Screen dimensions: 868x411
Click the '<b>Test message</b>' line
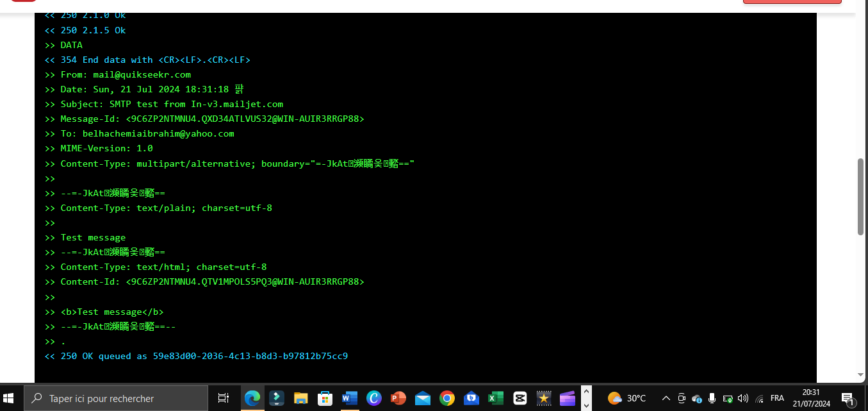point(104,312)
